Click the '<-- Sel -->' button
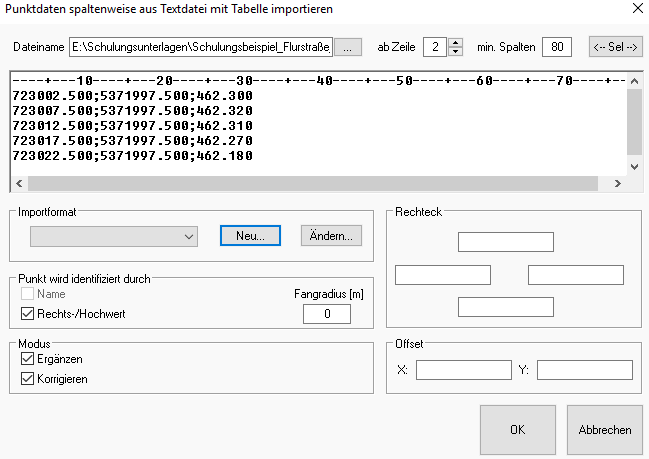 615,47
